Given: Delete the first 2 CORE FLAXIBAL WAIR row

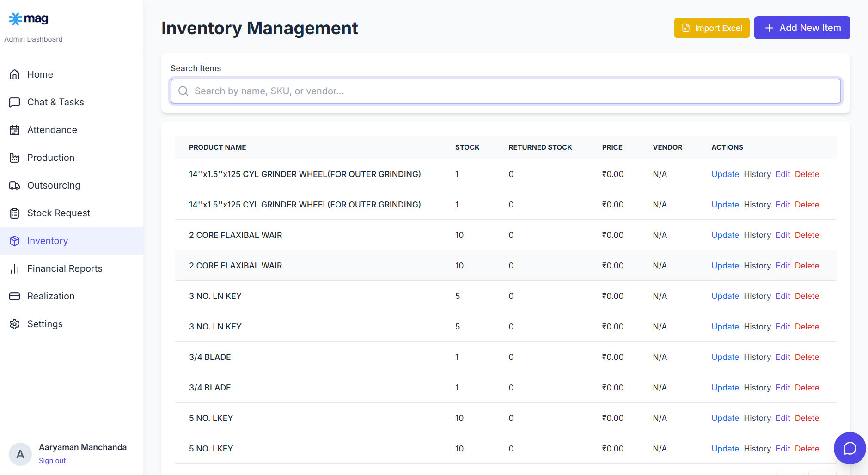Looking at the screenshot, I should [807, 235].
